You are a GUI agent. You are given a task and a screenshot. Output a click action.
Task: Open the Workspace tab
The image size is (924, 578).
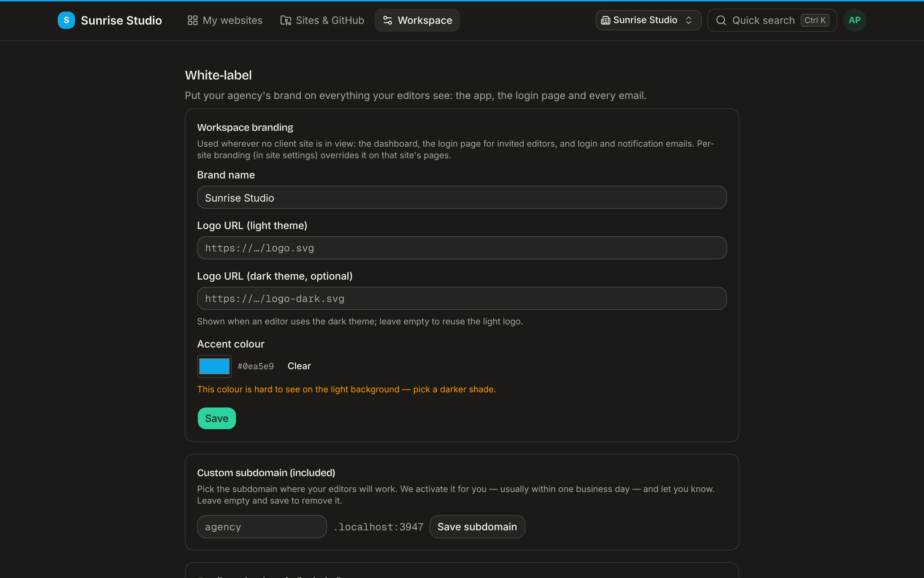pos(417,20)
